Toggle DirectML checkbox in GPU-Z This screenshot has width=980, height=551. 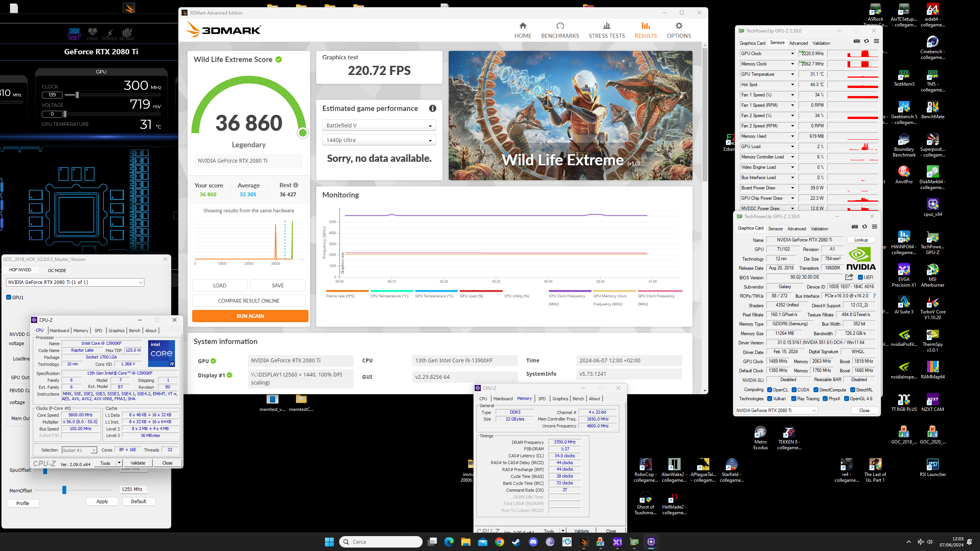coord(853,390)
